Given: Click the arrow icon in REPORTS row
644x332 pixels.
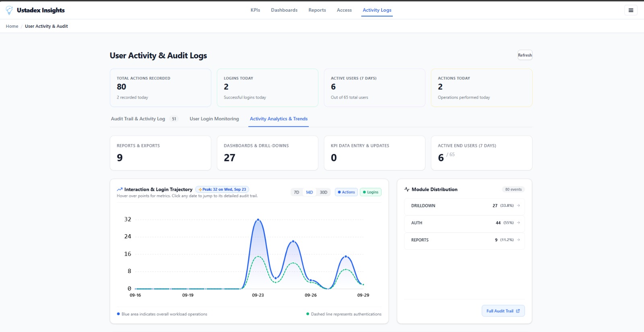Looking at the screenshot, I should pos(518,240).
